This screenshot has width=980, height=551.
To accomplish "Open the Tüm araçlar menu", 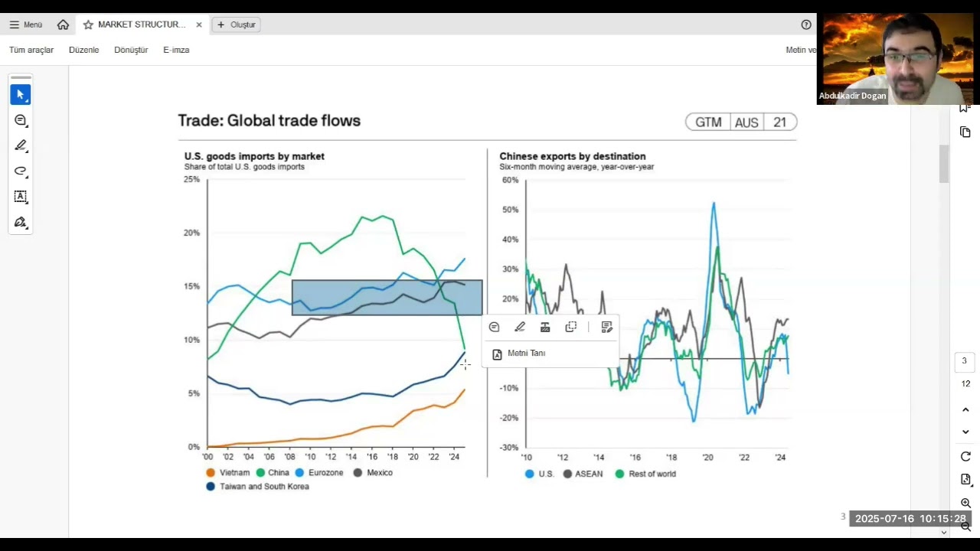I will [31, 50].
